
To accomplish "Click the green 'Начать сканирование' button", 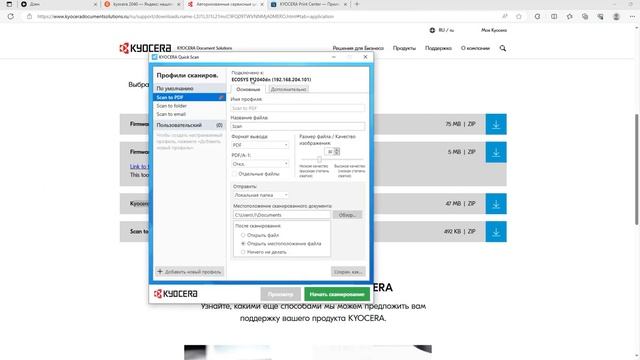I will click(x=337, y=294).
